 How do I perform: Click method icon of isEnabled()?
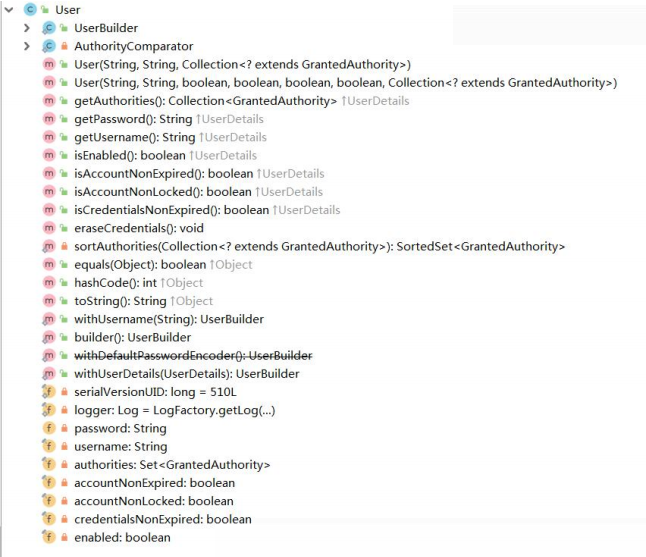click(49, 155)
